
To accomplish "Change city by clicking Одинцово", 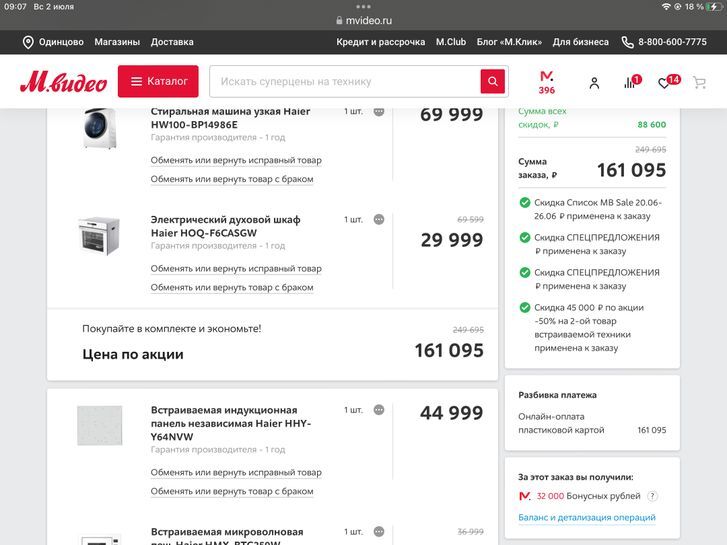I will click(x=61, y=42).
